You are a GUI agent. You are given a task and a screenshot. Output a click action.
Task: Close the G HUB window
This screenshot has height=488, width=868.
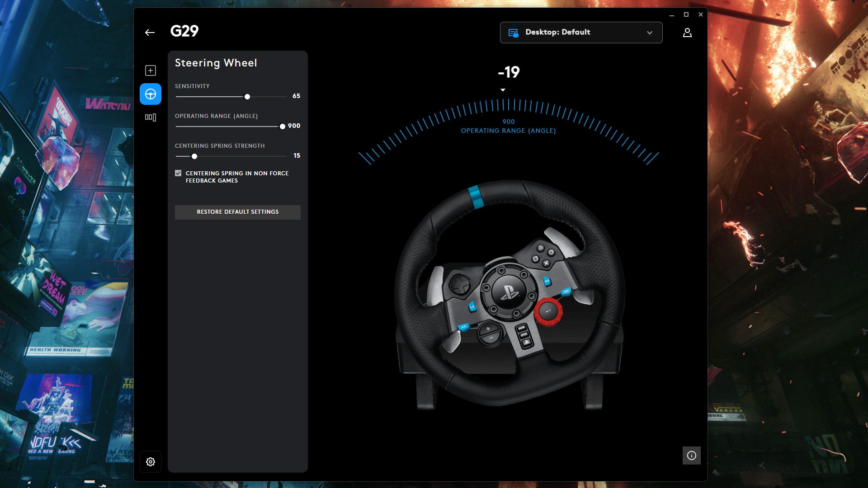(701, 15)
